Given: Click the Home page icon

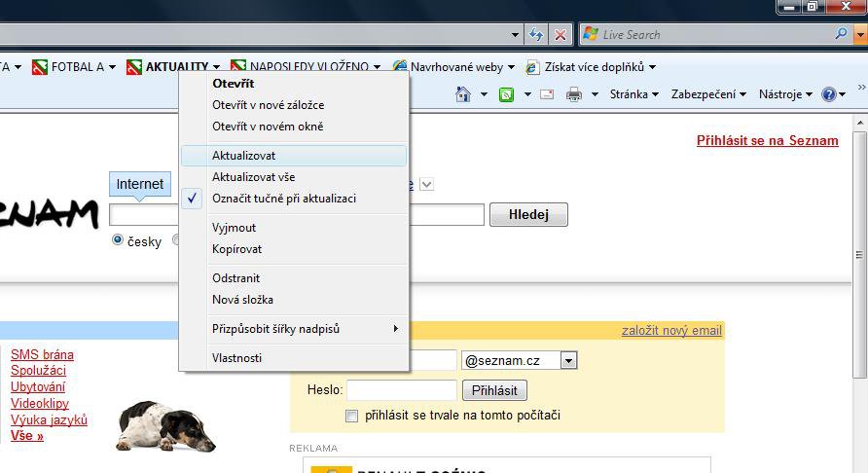Looking at the screenshot, I should pyautogui.click(x=463, y=94).
